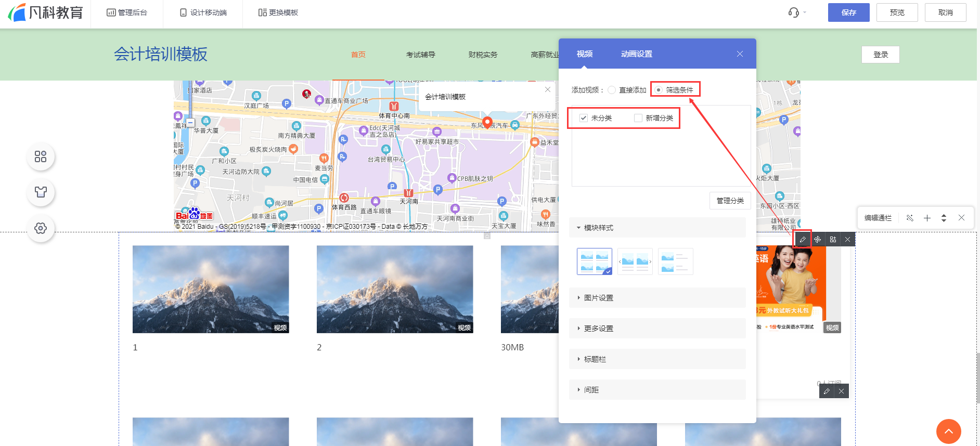Click the X delete icon on module toolbar
Screen dimensions: 980x446
pyautogui.click(x=848, y=240)
